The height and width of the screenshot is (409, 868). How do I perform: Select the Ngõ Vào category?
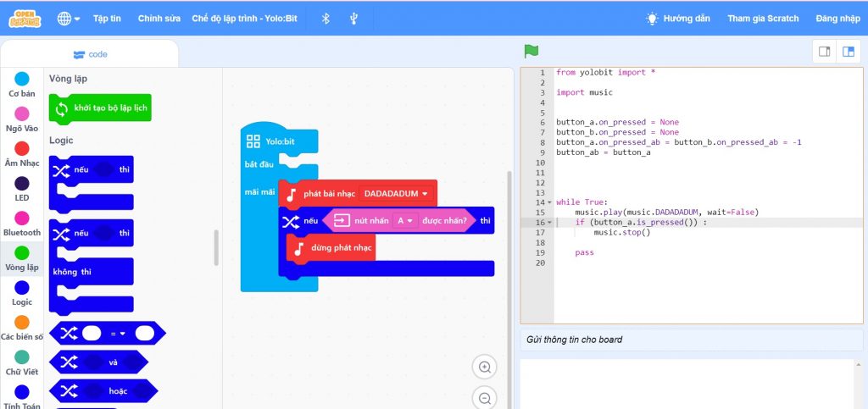click(x=21, y=120)
